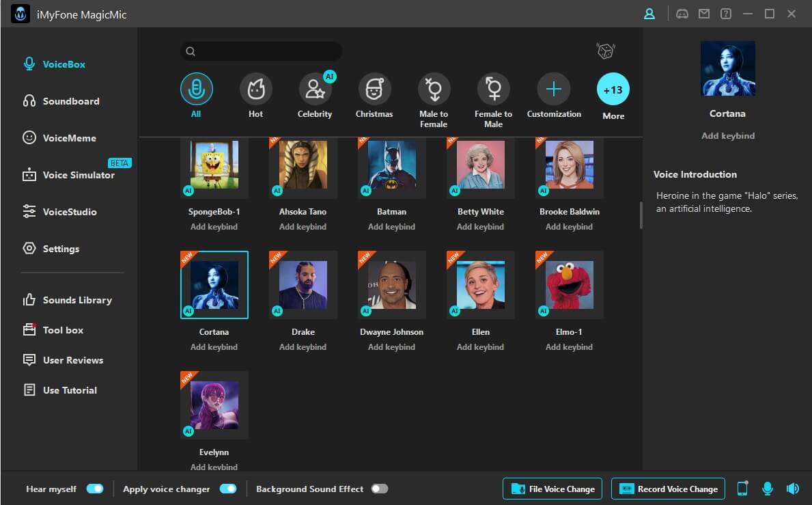Mute the microphone icon
The width and height of the screenshot is (812, 505).
pos(768,489)
